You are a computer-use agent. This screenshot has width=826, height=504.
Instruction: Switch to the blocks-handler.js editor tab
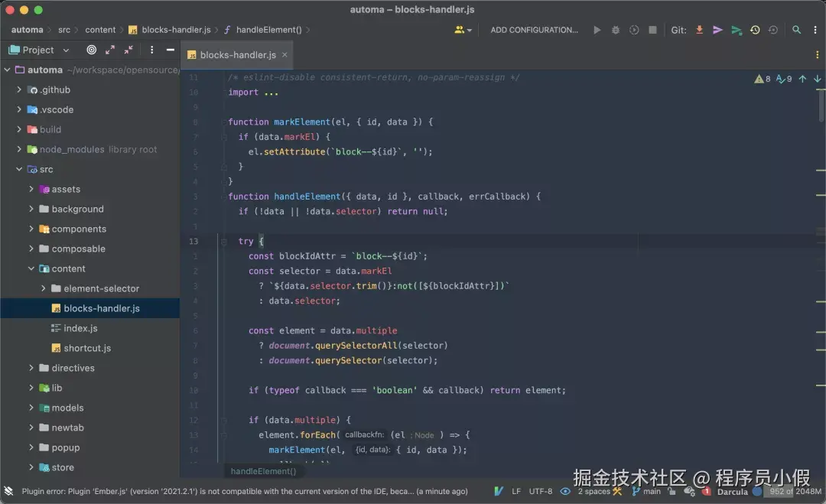[237, 55]
